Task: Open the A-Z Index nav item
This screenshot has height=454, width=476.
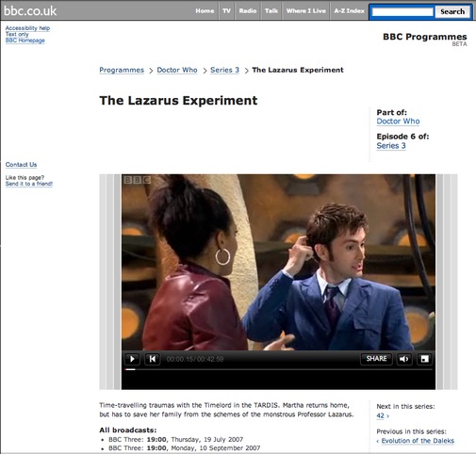Action: pos(349,10)
